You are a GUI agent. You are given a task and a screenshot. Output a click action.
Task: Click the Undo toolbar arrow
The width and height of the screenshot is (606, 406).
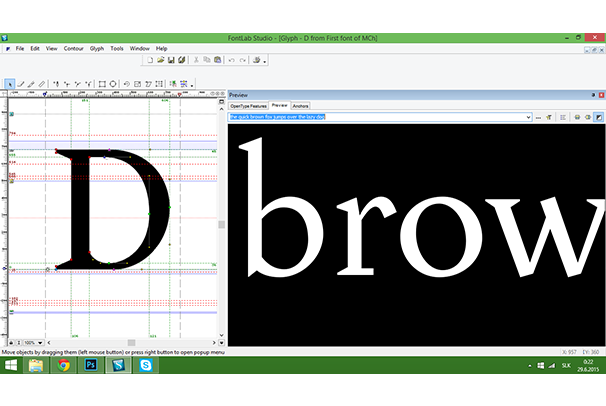click(x=230, y=60)
